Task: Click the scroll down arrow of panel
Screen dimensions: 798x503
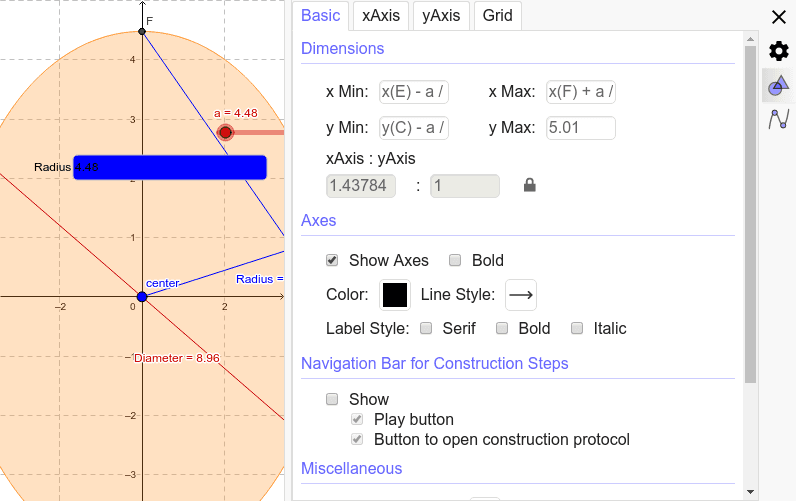Action: pyautogui.click(x=750, y=492)
